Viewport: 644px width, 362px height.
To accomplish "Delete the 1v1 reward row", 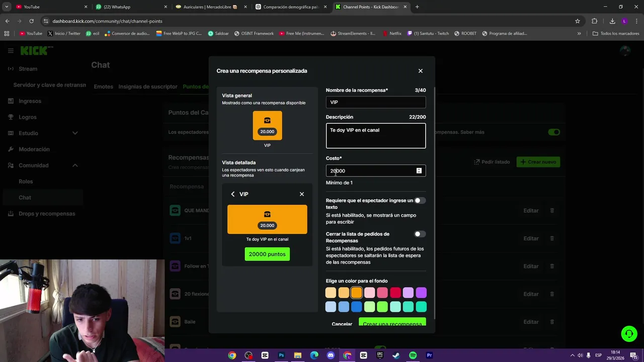I will (552, 238).
